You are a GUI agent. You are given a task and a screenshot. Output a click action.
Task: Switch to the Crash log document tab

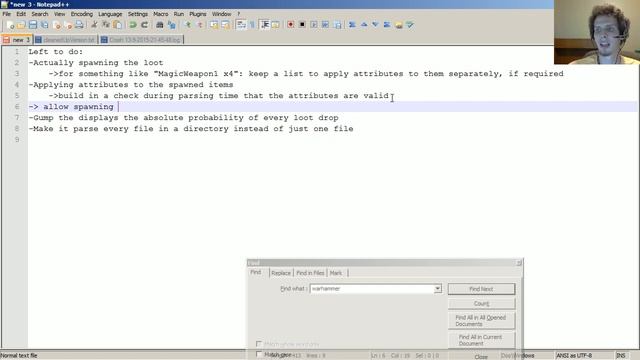coord(141,40)
